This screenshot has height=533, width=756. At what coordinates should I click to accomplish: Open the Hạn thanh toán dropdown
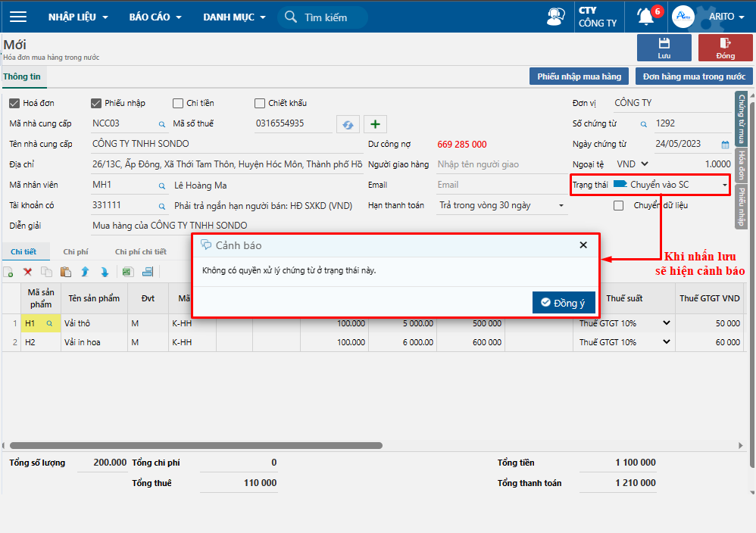pos(561,205)
